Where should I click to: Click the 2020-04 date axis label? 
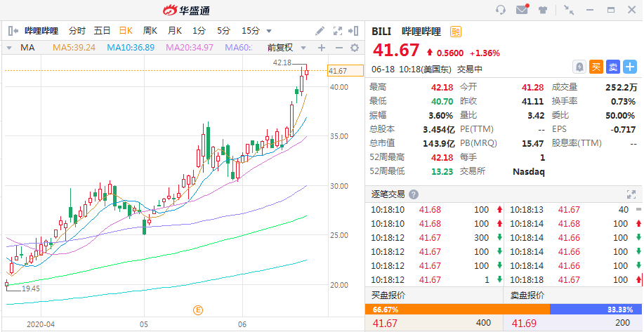click(41, 324)
